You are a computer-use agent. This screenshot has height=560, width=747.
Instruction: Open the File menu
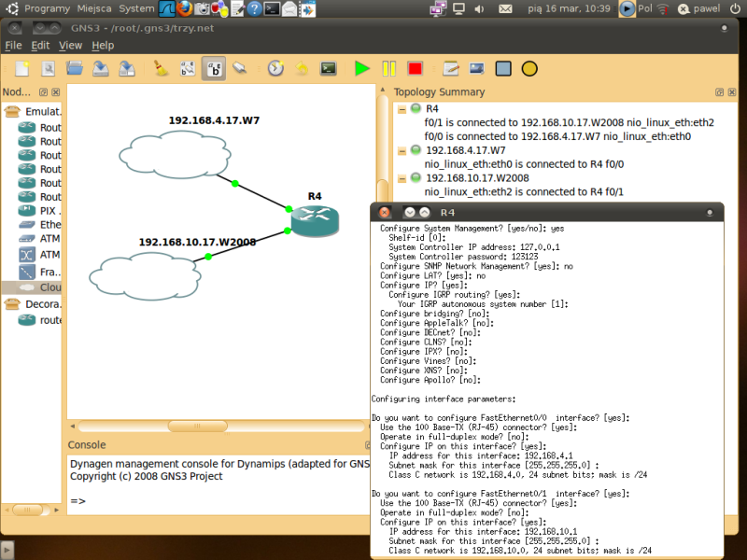tap(13, 45)
